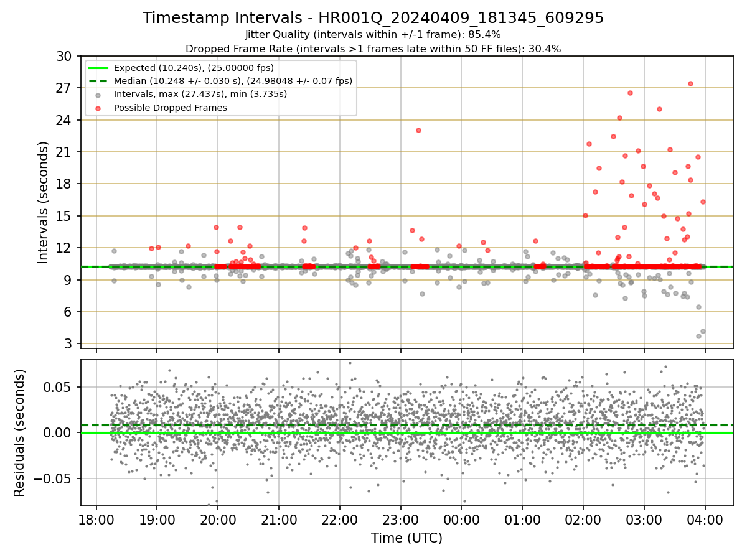Screen dimensions: 747x560
Task: Click the 'Intervals (seconds)' y-axis label
Action: [44, 202]
